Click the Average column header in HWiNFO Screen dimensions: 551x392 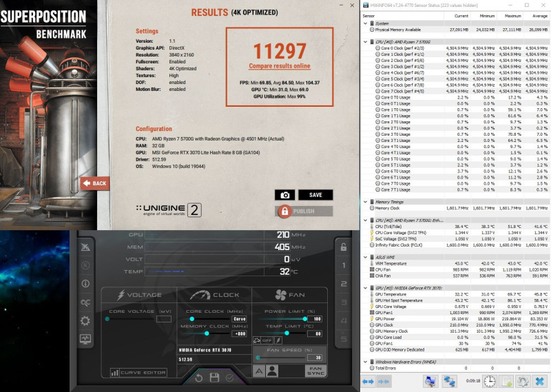point(537,16)
